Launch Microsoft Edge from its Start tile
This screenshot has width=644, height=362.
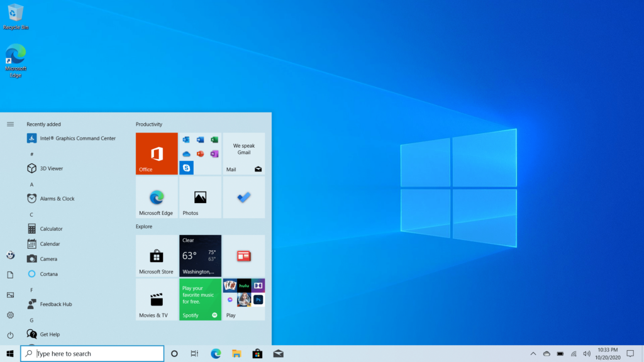pos(156,197)
